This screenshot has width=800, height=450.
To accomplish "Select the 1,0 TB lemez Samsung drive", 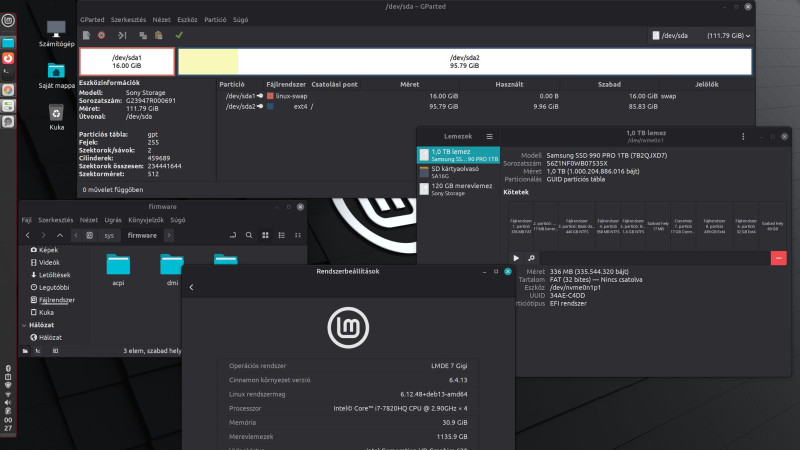I will [x=458, y=155].
